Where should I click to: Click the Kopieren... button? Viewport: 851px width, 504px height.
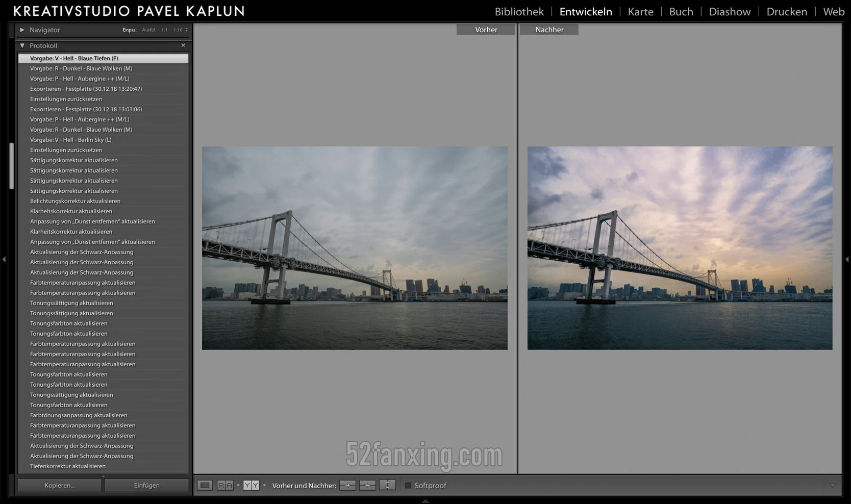click(60, 485)
